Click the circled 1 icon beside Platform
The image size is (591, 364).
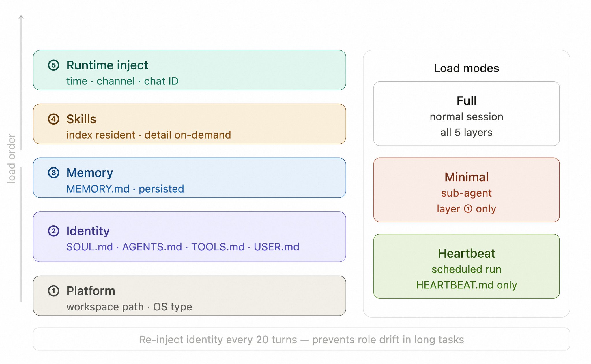click(54, 291)
